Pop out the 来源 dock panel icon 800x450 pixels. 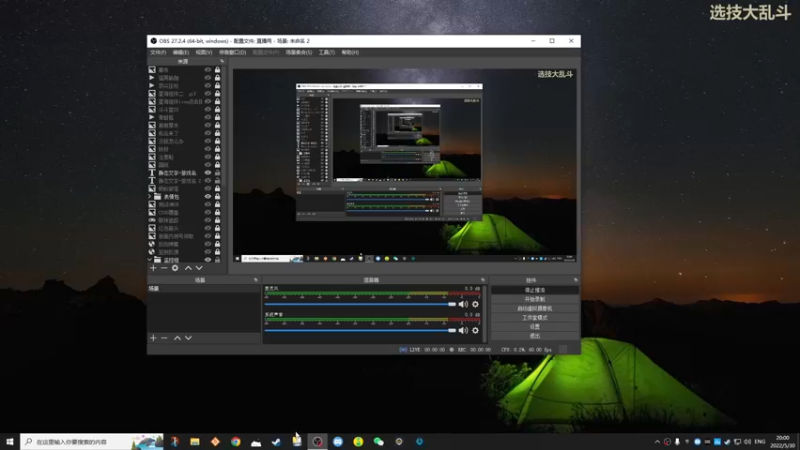click(222, 61)
